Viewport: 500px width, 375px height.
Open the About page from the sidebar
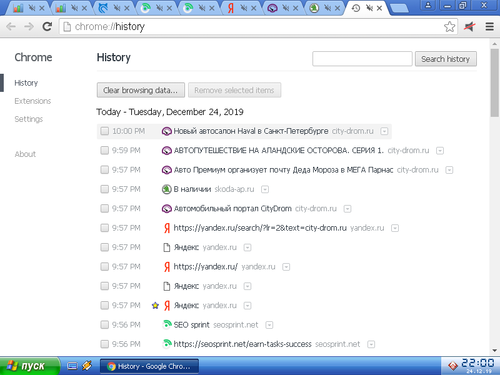(25, 154)
